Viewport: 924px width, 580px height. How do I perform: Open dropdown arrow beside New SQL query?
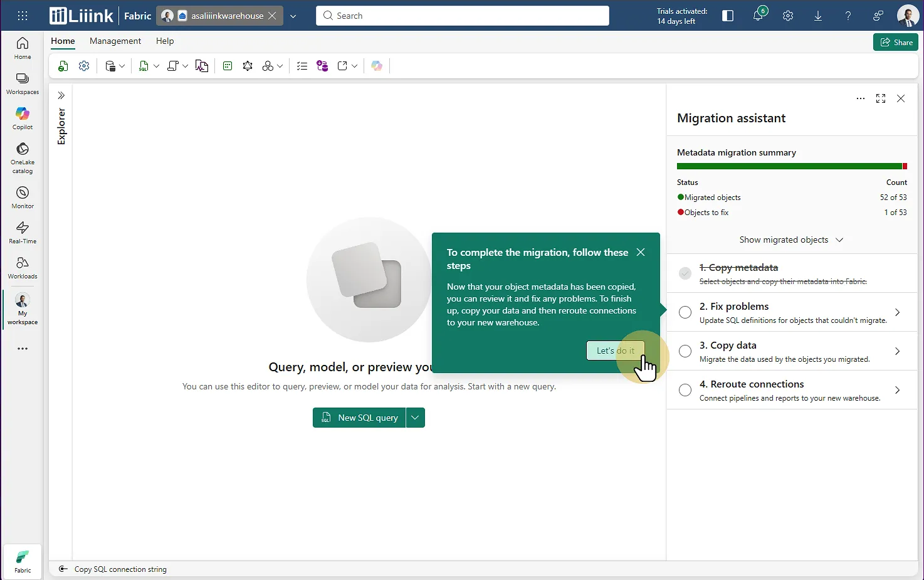tap(415, 418)
